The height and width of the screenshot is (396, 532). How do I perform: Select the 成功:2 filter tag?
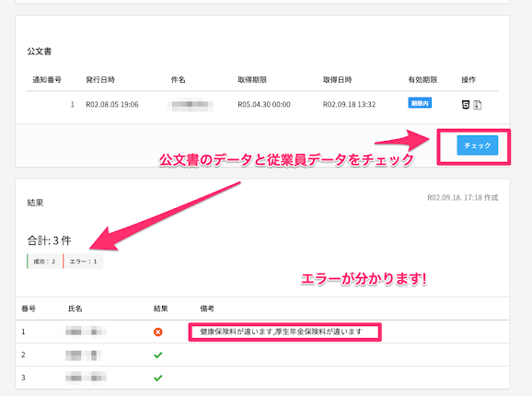(x=44, y=262)
